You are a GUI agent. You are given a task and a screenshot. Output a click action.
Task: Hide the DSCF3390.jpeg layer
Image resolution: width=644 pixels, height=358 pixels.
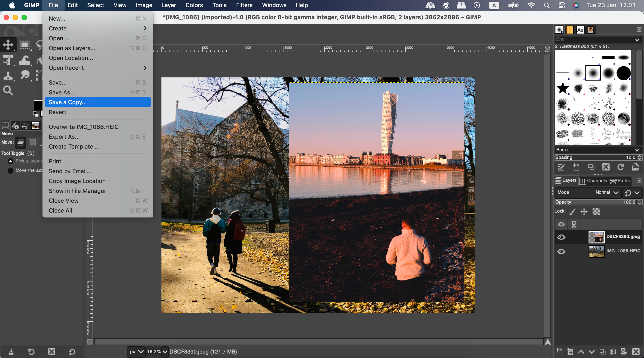(x=561, y=237)
